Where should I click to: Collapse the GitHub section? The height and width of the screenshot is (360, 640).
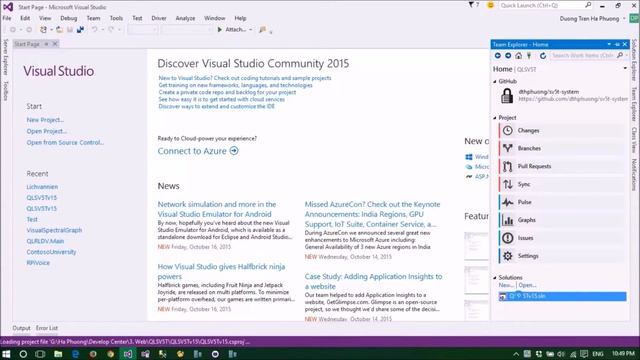[495, 82]
